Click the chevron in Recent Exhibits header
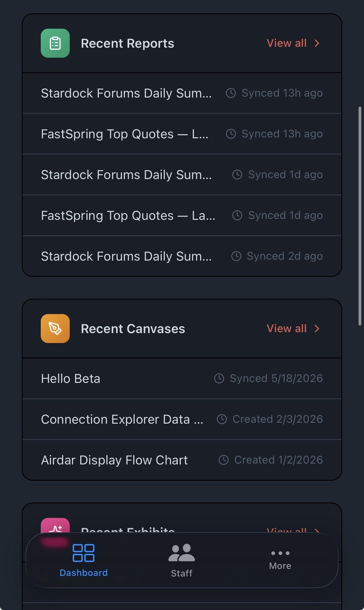 [317, 531]
